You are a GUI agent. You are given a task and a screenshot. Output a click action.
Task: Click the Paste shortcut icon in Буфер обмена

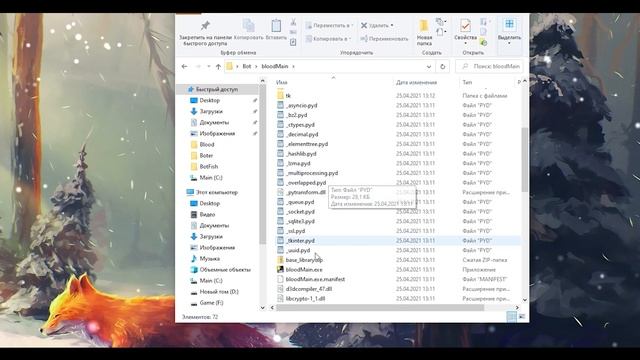[x=293, y=42]
